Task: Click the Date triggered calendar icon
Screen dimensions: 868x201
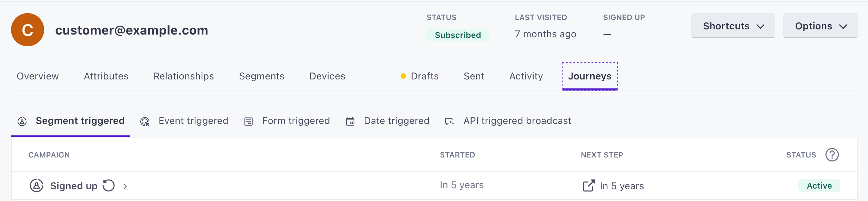Action: point(350,122)
